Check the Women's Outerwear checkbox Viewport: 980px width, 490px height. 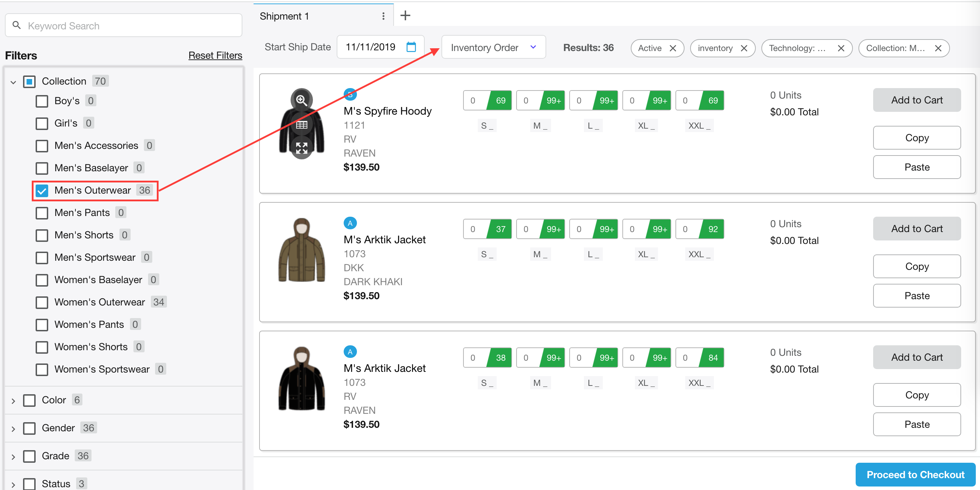coord(42,302)
